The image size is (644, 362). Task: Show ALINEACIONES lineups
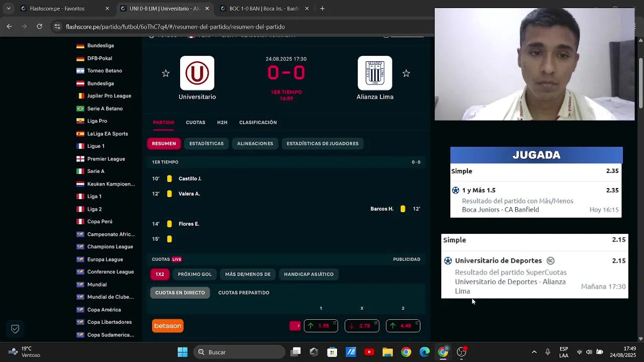(255, 144)
